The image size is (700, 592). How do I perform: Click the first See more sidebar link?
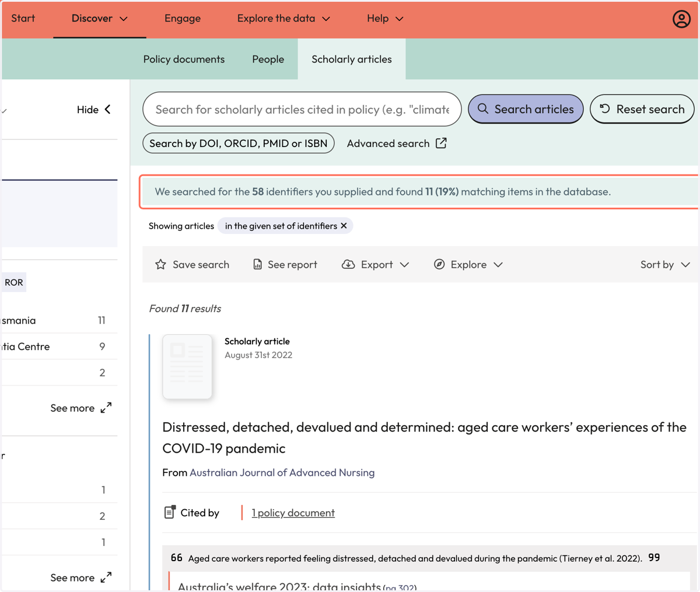[80, 408]
